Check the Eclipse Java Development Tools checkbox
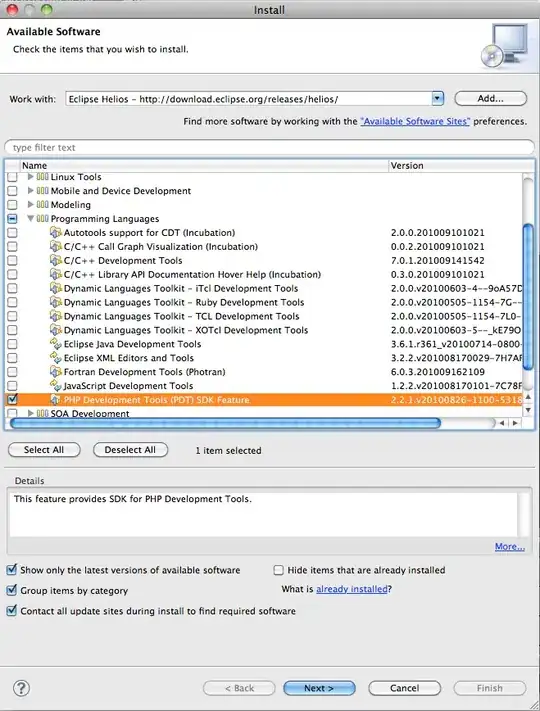 pyautogui.click(x=12, y=344)
